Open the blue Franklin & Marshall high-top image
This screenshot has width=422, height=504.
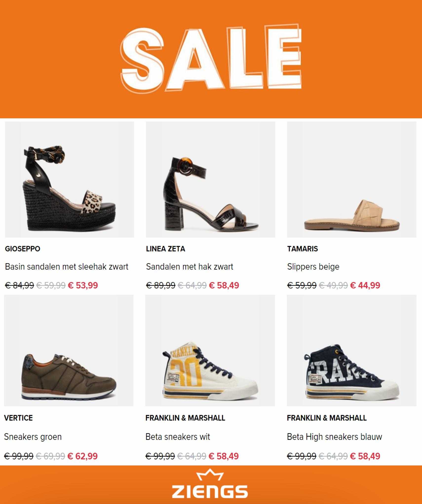[352, 350]
